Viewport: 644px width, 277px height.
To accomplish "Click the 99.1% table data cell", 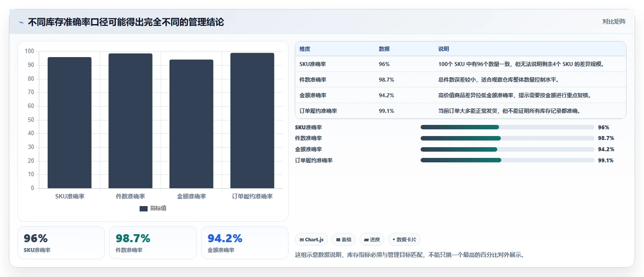I will tap(386, 111).
